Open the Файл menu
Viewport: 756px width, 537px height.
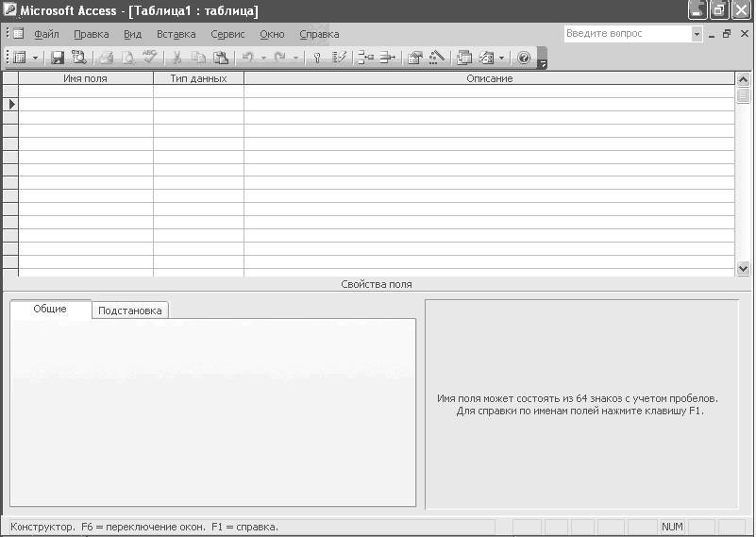[x=46, y=34]
